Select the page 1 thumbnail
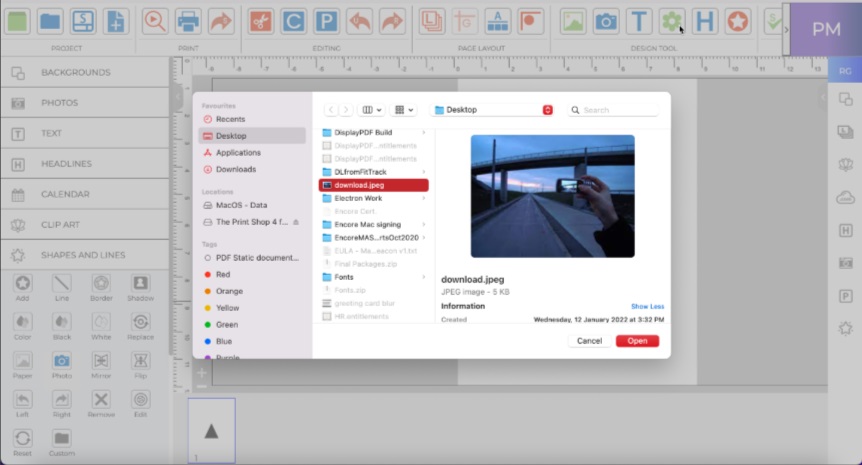Viewport: 862px width, 465px height. 212,431
